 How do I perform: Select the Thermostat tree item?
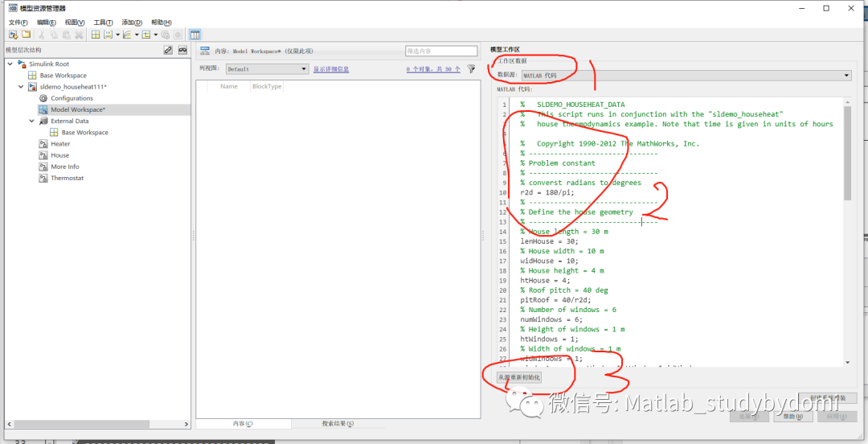67,178
